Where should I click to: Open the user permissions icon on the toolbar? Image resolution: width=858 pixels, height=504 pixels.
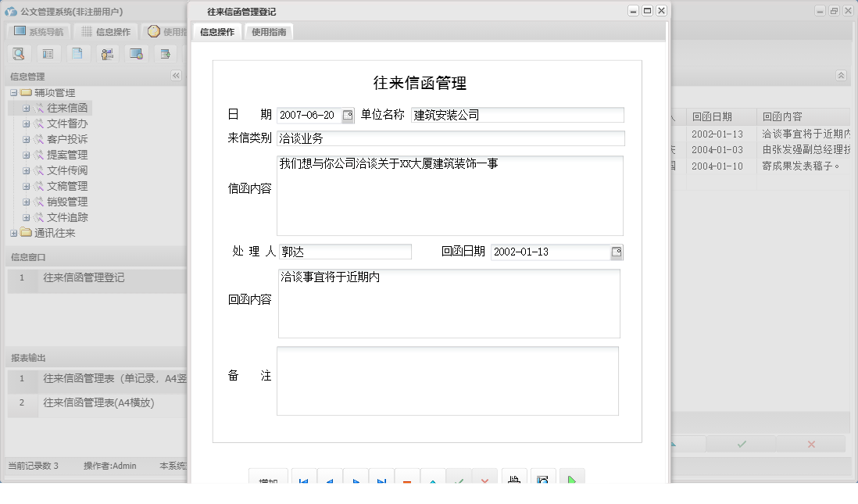(106, 53)
